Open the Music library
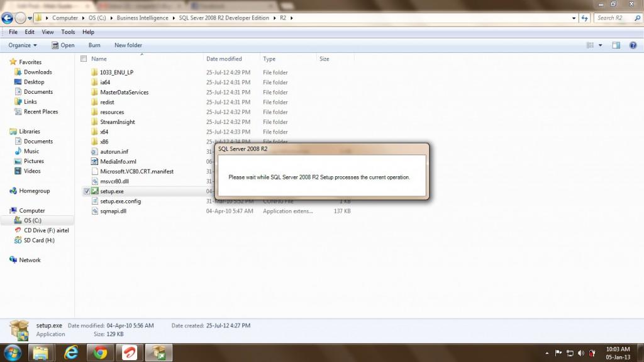The width and height of the screenshot is (644, 362). 31,151
